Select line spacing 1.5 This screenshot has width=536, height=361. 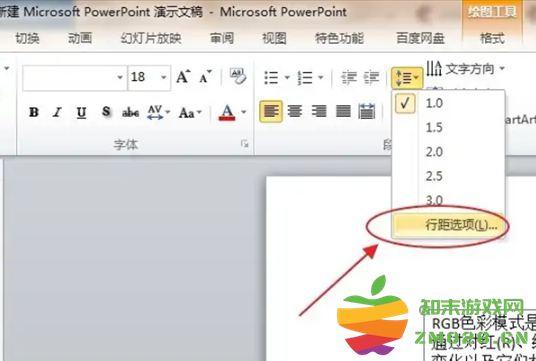tap(448, 128)
